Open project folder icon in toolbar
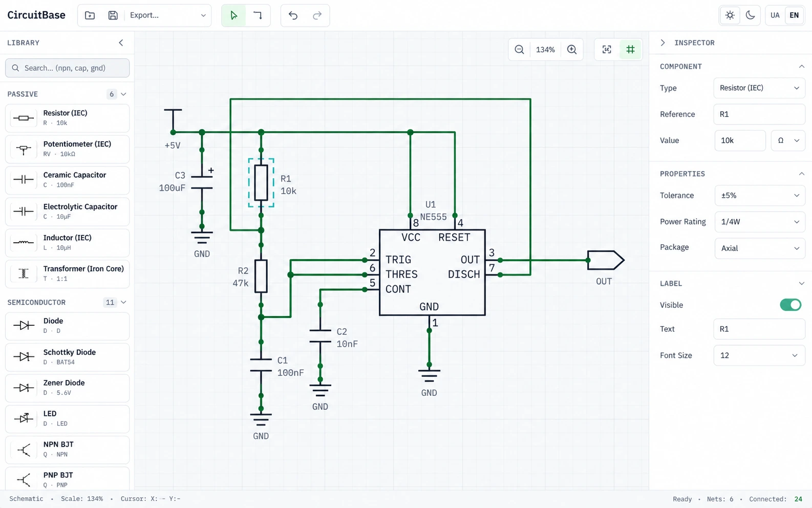The width and height of the screenshot is (812, 508). [90, 15]
